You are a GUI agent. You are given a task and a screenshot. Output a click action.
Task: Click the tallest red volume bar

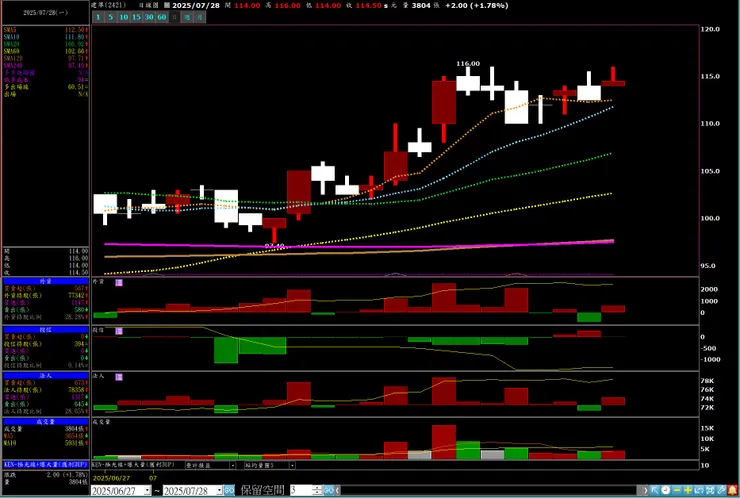pos(444,442)
